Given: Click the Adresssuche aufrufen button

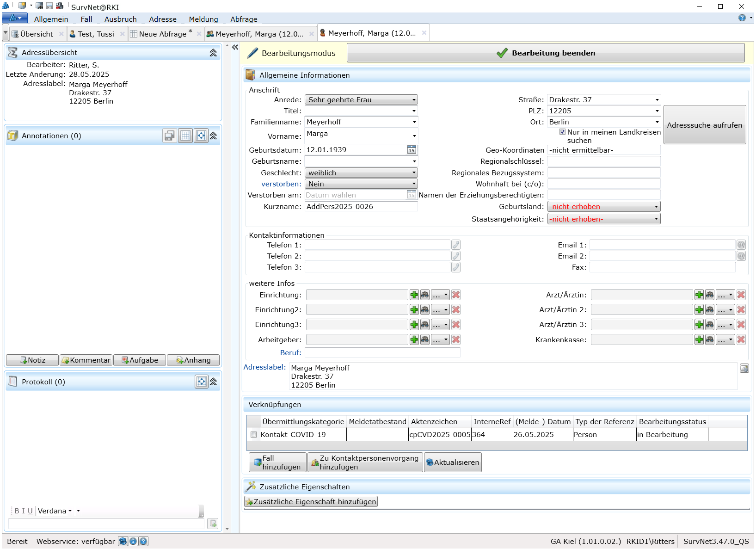Looking at the screenshot, I should (x=704, y=125).
